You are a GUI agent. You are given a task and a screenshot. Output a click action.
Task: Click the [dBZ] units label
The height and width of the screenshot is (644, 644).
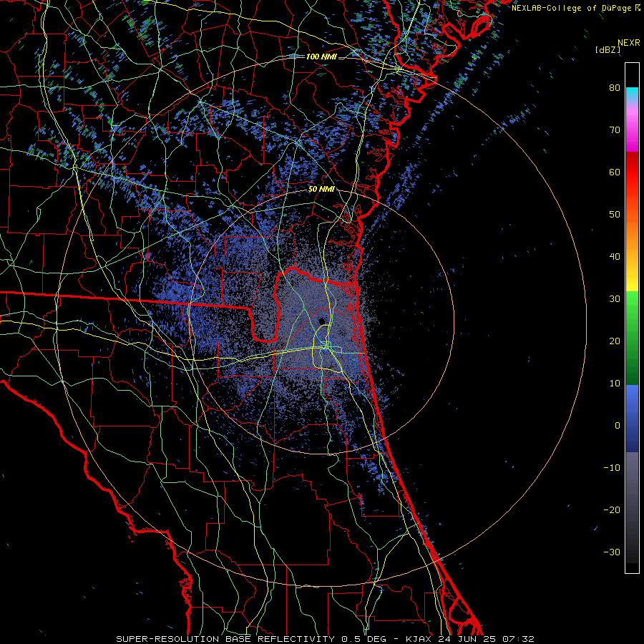608,49
